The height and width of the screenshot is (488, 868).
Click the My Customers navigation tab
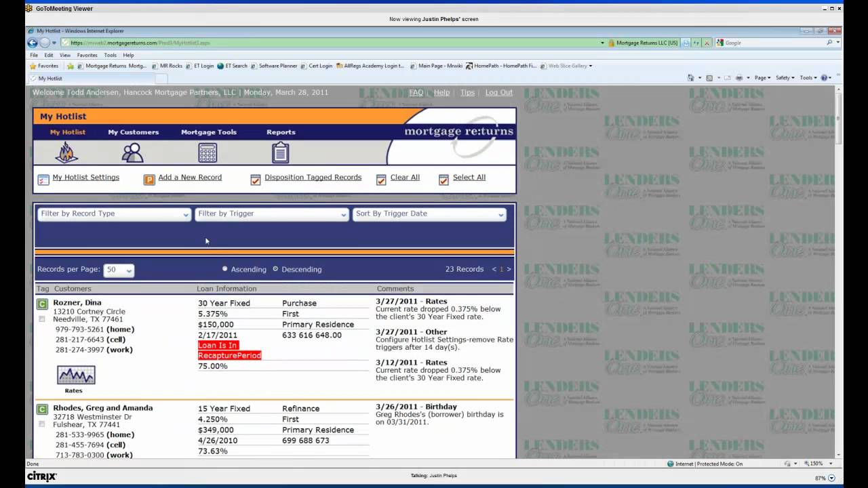tap(133, 132)
